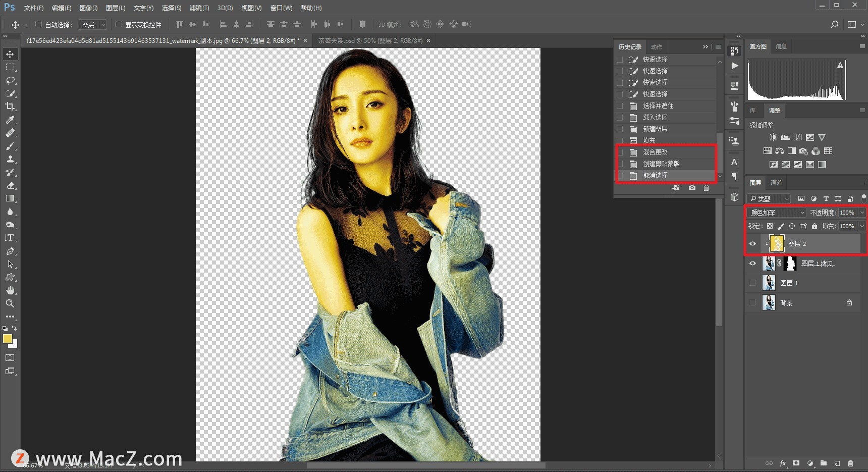Hide layer 图层 1 拷贝 with eye icon
Screen dimensions: 868x472
click(x=752, y=264)
